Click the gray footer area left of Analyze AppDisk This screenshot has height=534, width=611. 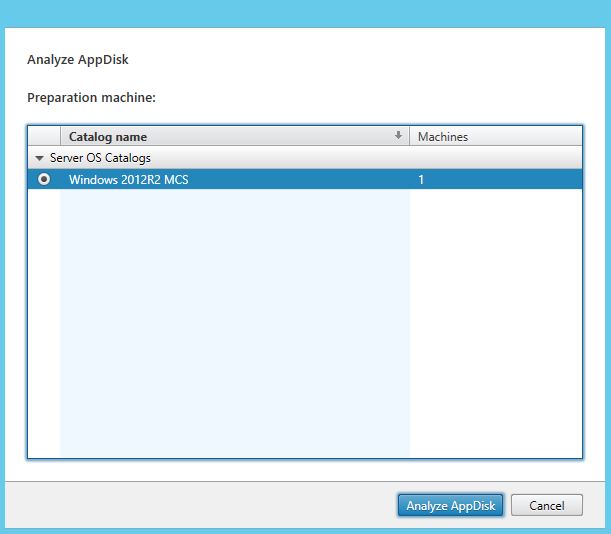pos(200,506)
